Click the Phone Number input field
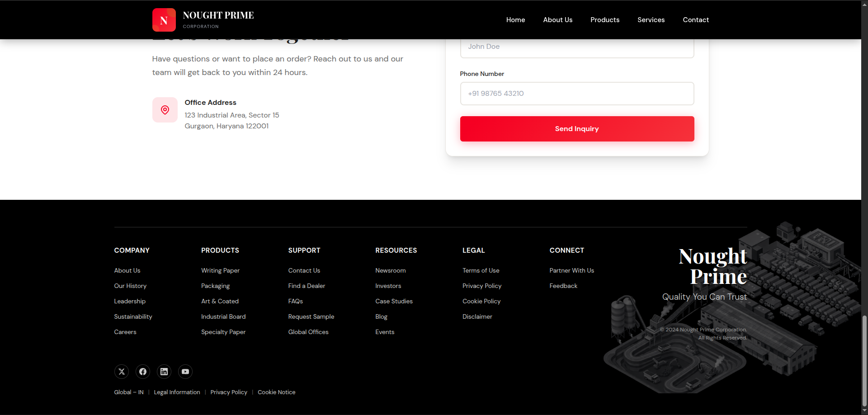The height and width of the screenshot is (415, 868). [577, 94]
